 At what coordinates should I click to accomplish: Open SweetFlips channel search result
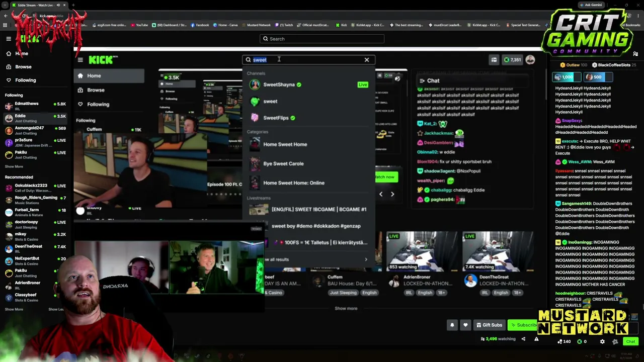coord(308,118)
